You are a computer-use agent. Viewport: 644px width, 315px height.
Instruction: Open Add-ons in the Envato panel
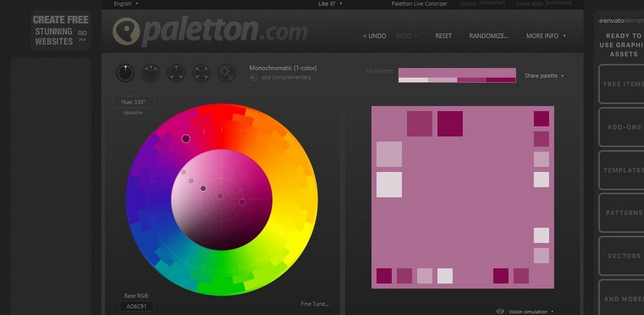(x=622, y=127)
